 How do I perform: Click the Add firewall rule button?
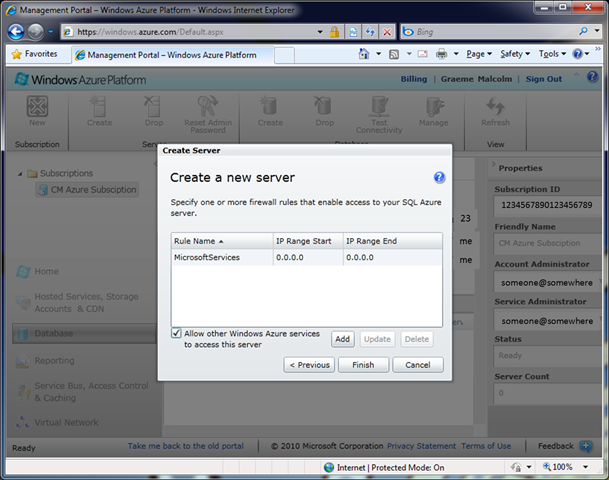(342, 339)
